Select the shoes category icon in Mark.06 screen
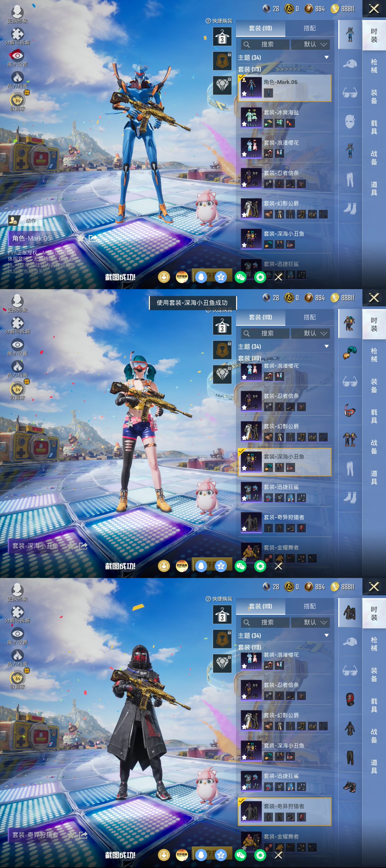This screenshot has height=868, width=386. 350,208
